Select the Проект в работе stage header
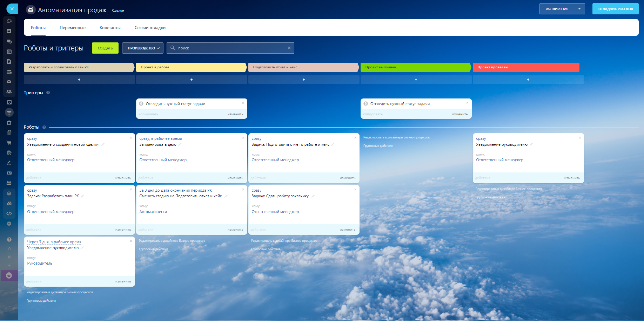The image size is (644, 321). click(x=191, y=67)
